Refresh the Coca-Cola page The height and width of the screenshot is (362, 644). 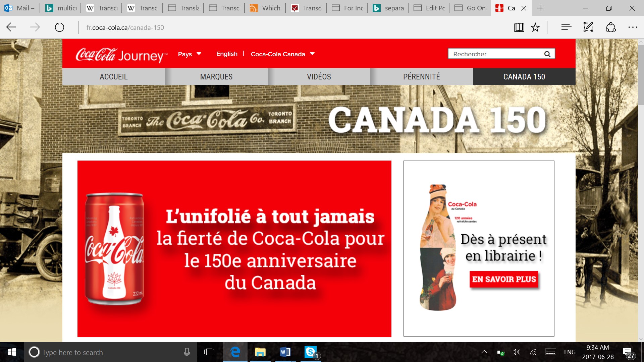point(59,27)
